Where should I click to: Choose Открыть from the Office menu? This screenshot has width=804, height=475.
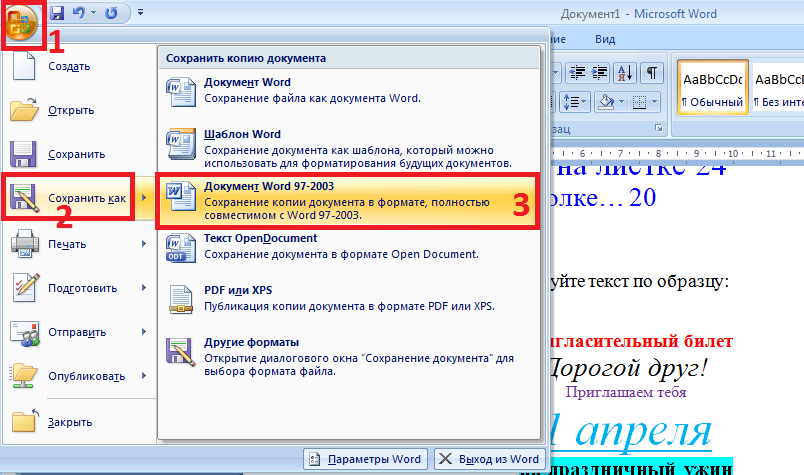pos(79,110)
